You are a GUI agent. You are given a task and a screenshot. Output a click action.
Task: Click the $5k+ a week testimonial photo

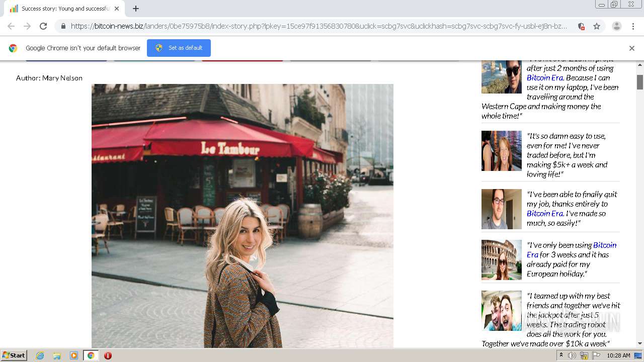tap(502, 151)
